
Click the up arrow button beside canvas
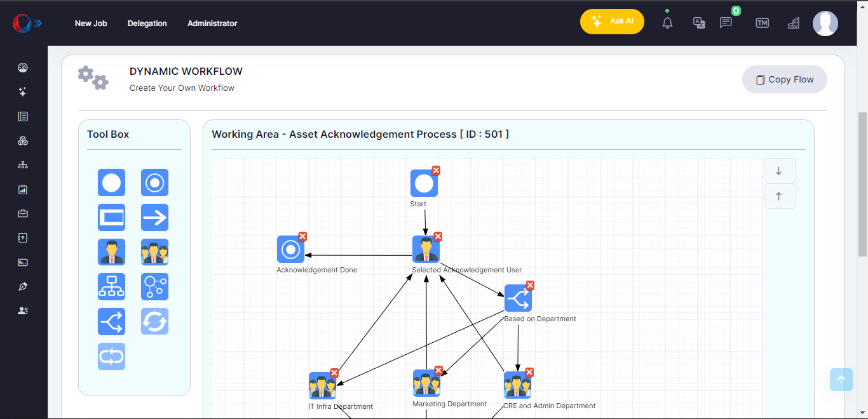(779, 197)
